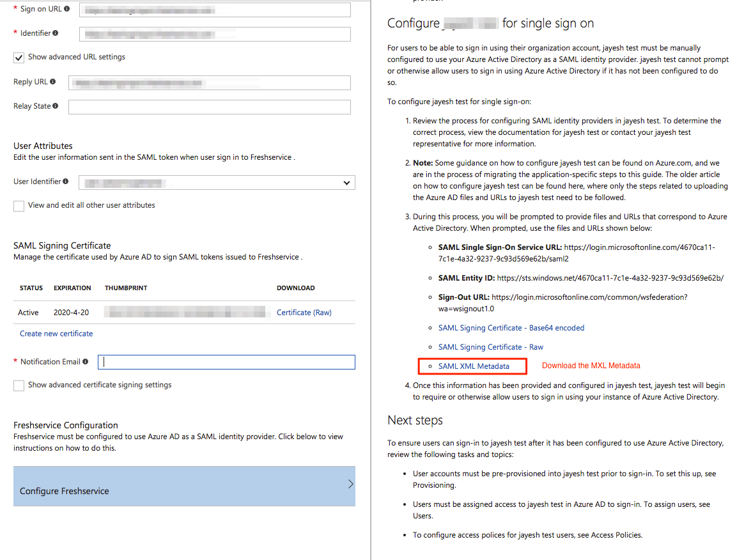Click the Sign-Out URL wsfederation address
This screenshot has height=560, width=744.
click(x=562, y=303)
